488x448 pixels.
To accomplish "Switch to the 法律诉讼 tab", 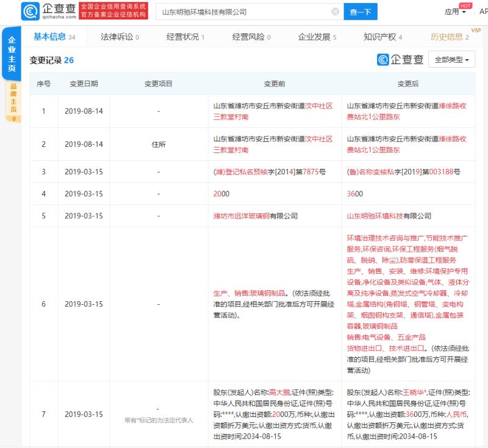I will coord(120,37).
